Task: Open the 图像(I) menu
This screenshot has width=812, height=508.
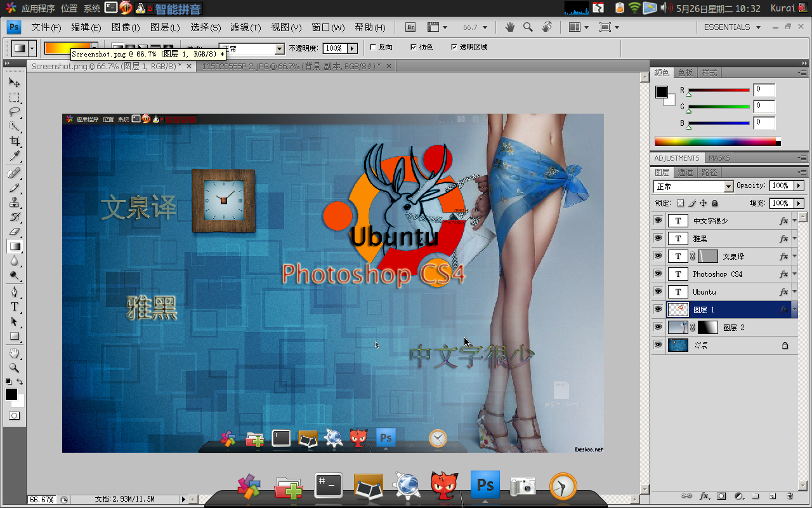Action: pyautogui.click(x=126, y=27)
